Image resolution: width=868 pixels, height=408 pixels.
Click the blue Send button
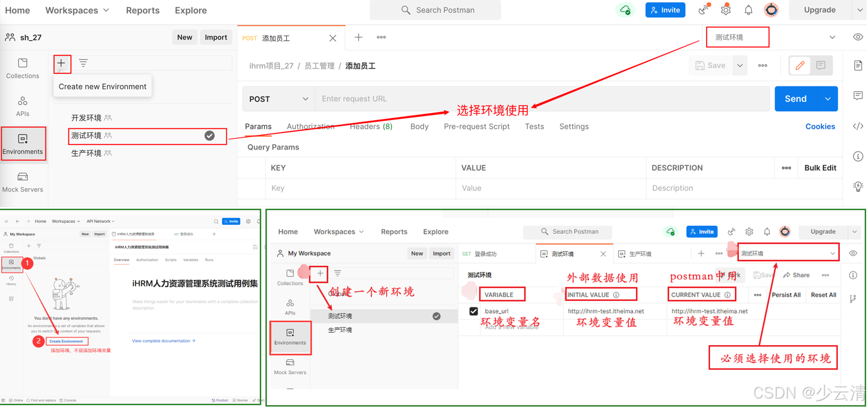(x=796, y=99)
